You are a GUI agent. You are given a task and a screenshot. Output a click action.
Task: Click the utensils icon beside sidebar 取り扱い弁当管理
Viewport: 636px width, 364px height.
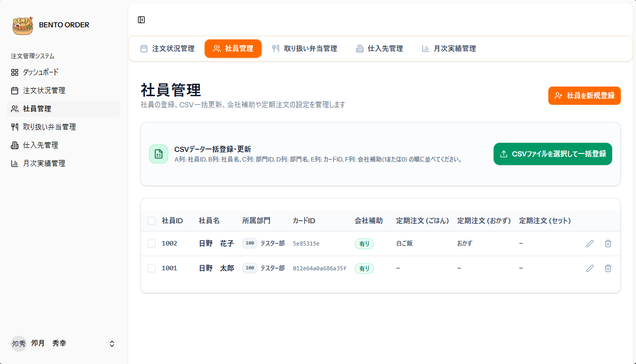[15, 127]
